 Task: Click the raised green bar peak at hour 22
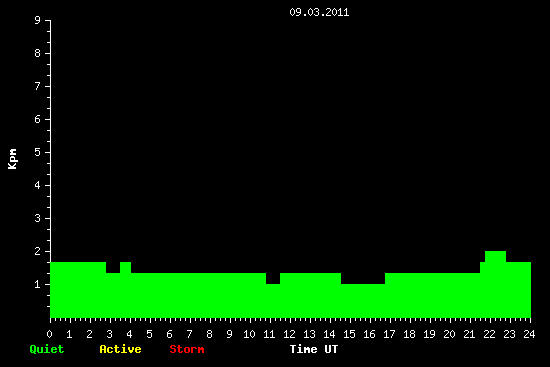(x=495, y=256)
